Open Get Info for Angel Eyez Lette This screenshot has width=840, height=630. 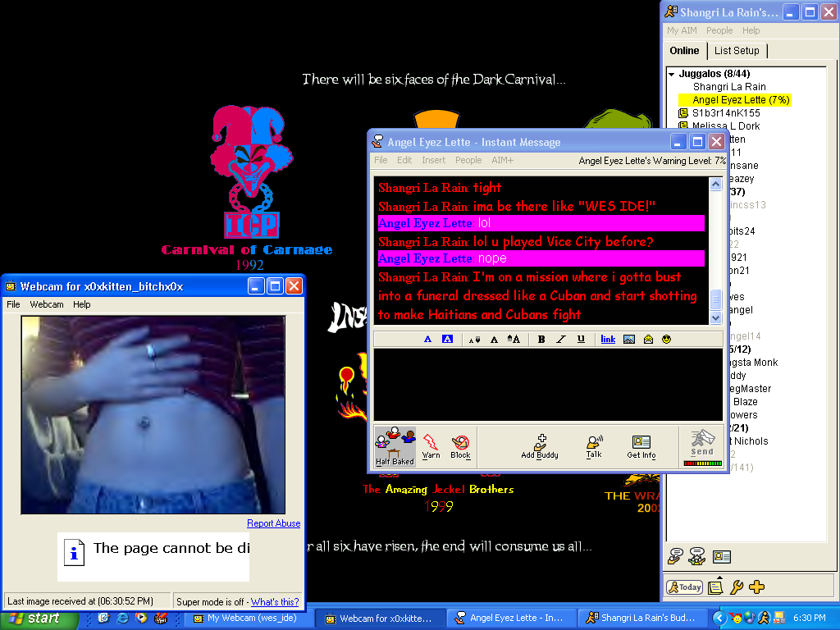pos(641,445)
